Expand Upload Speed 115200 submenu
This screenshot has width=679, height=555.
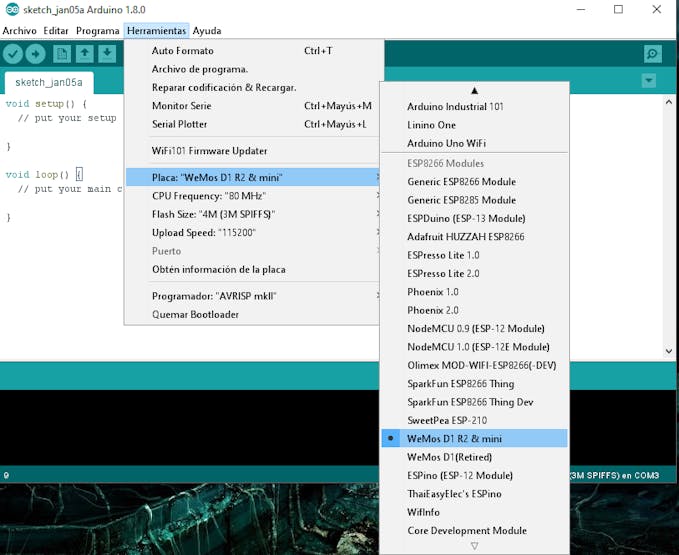point(253,232)
